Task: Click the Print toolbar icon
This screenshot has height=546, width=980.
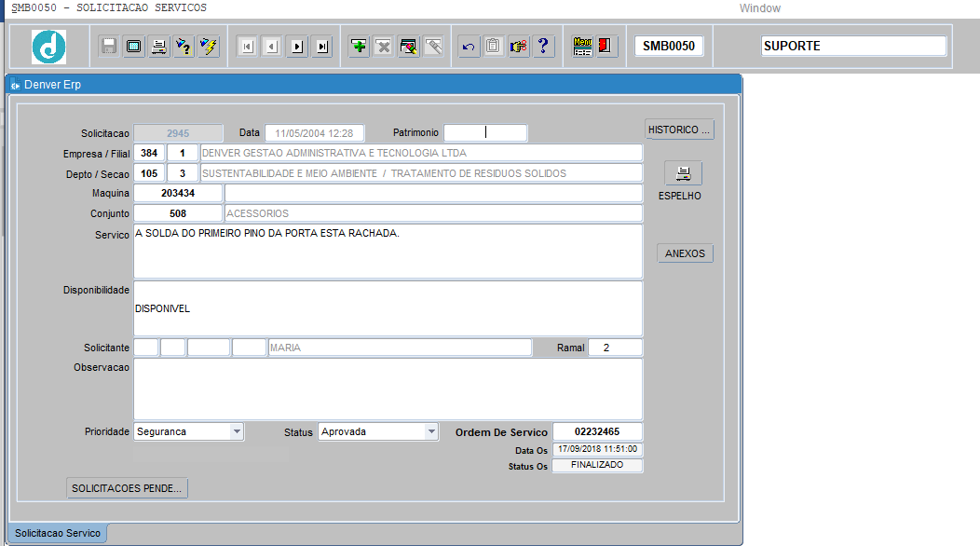Action: pyautogui.click(x=158, y=47)
